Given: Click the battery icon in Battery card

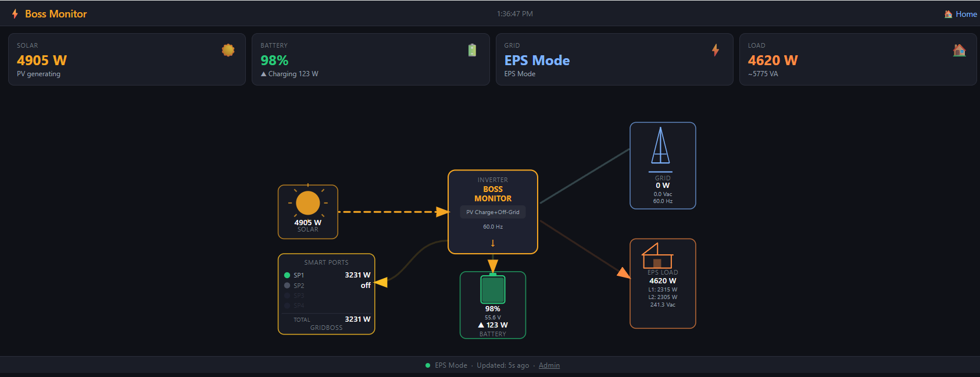Looking at the screenshot, I should point(472,51).
